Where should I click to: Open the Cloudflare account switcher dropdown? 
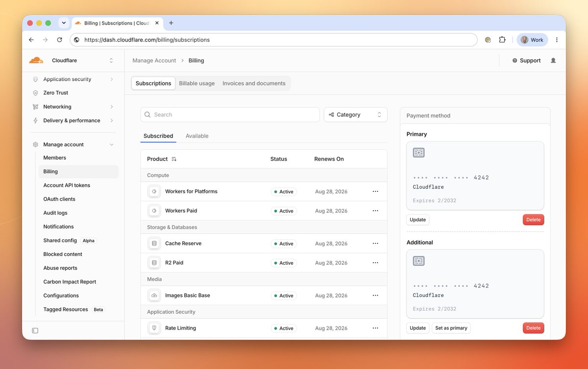tap(111, 61)
